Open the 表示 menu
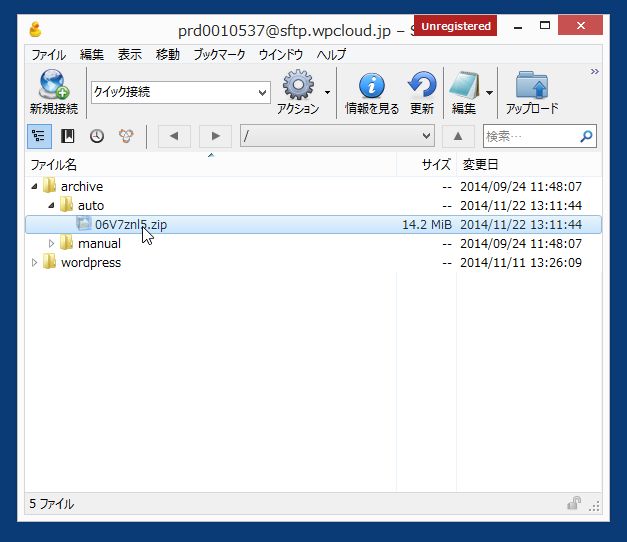Viewport: 627px width, 542px height. click(x=130, y=54)
